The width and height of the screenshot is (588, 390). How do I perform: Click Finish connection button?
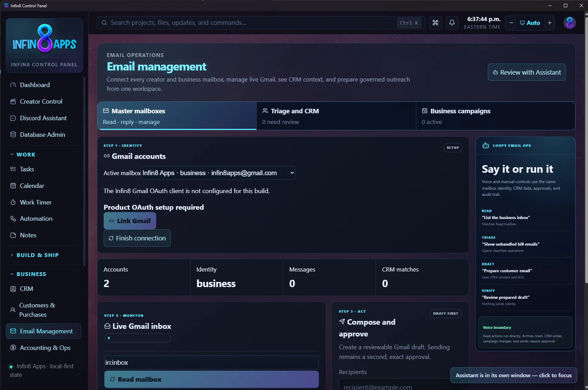tap(137, 238)
